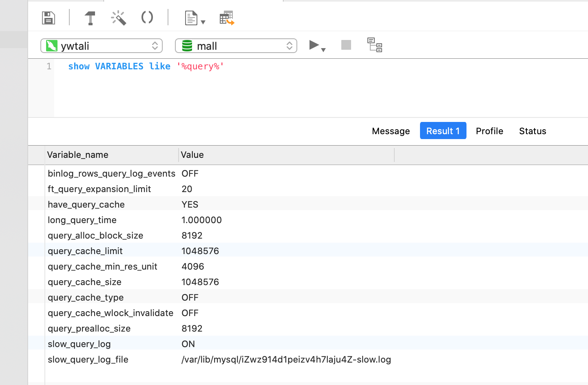Switch to the Status tab
This screenshot has height=385, width=588.
[533, 131]
